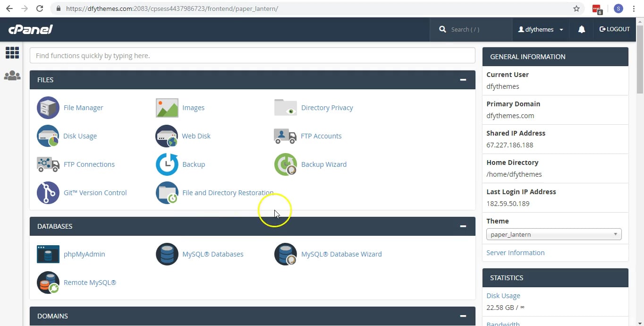Open the Server Information link
The width and height of the screenshot is (644, 326).
pos(516,253)
